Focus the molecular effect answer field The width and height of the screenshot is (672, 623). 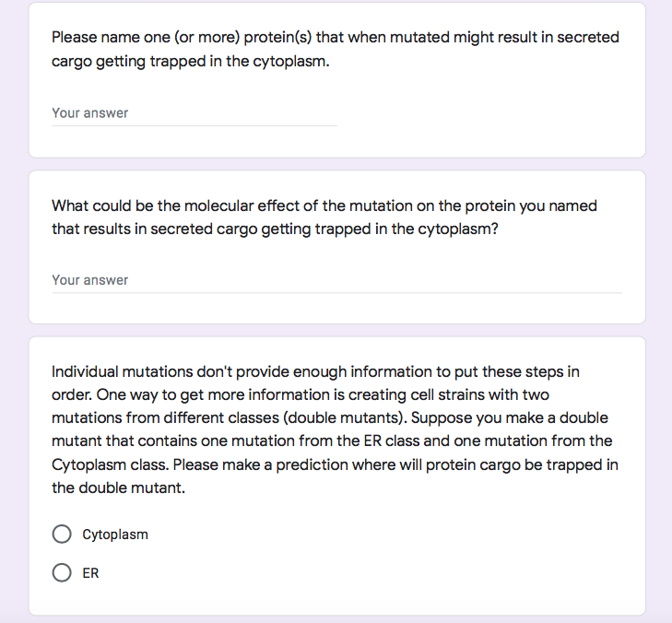336,280
